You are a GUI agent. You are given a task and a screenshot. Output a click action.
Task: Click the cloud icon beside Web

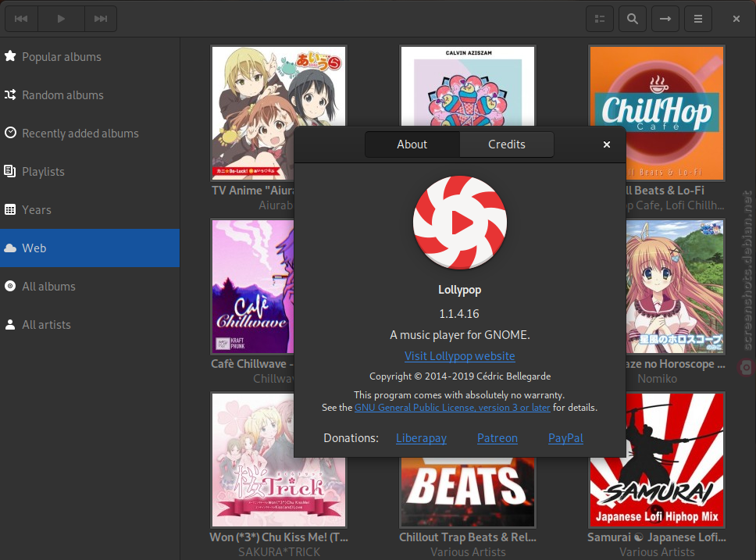[x=10, y=248]
